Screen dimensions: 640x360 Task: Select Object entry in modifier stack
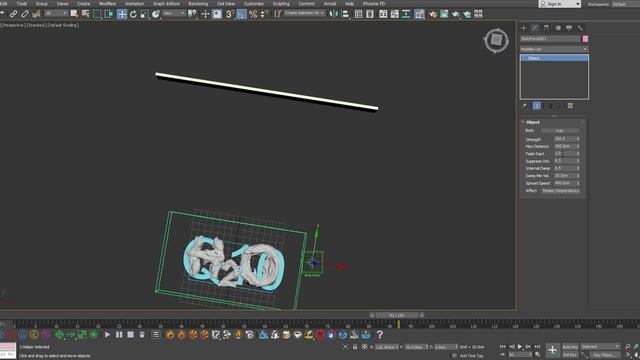tap(554, 58)
